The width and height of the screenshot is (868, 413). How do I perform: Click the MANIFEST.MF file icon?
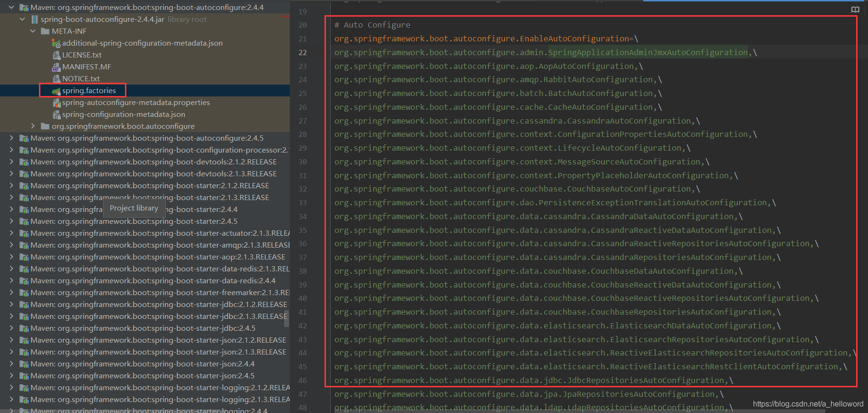57,67
